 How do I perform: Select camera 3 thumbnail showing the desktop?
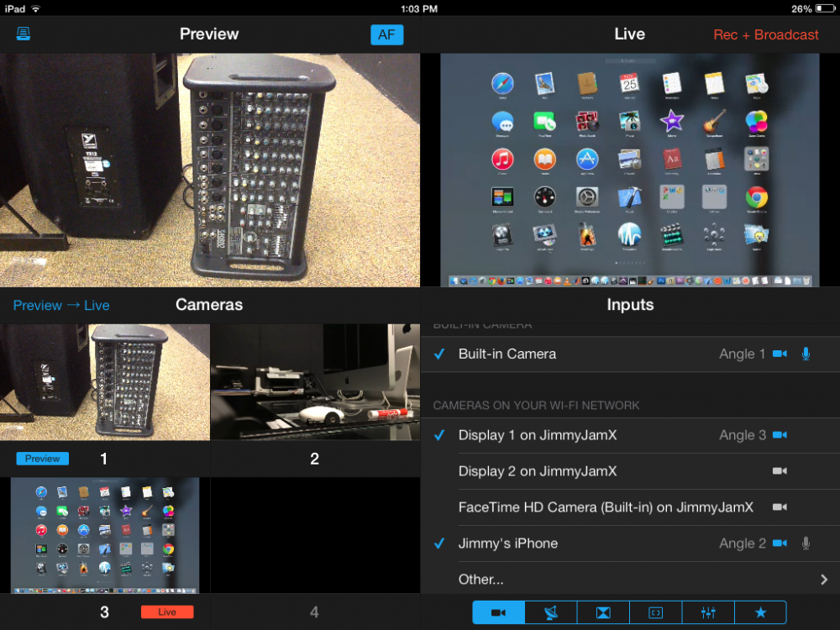click(104, 535)
